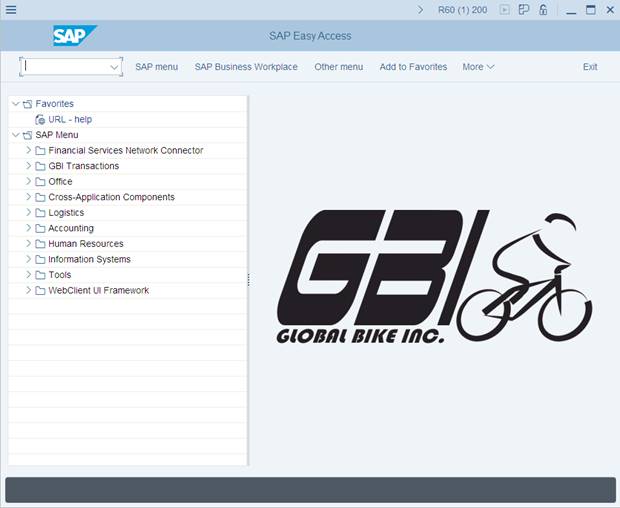Open SAP Business Workplace

246,67
